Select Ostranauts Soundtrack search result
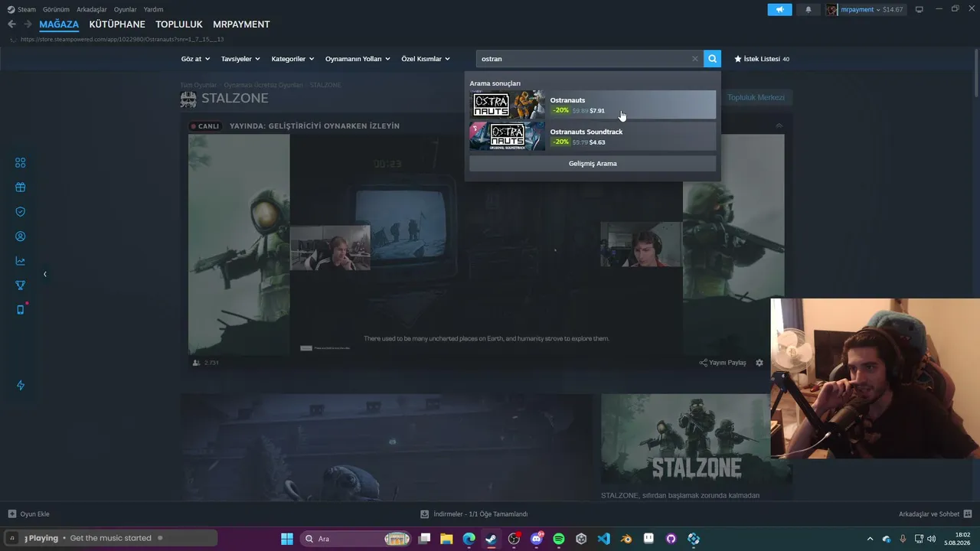The width and height of the screenshot is (980, 551). pos(593,136)
